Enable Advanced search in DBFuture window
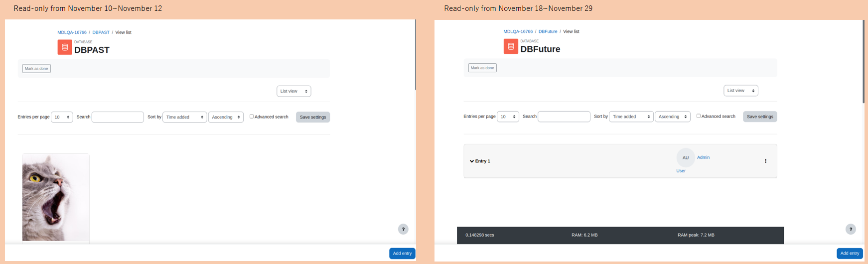 click(698, 116)
